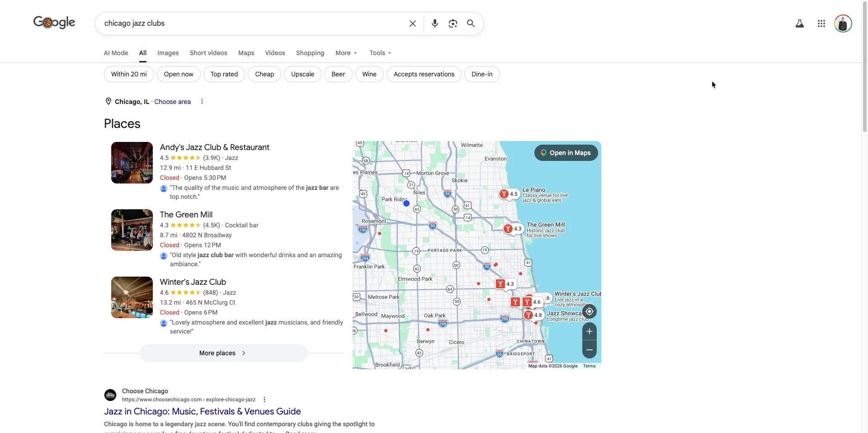Clear the search box with the X icon
This screenshot has width=868, height=433.
pyautogui.click(x=412, y=24)
